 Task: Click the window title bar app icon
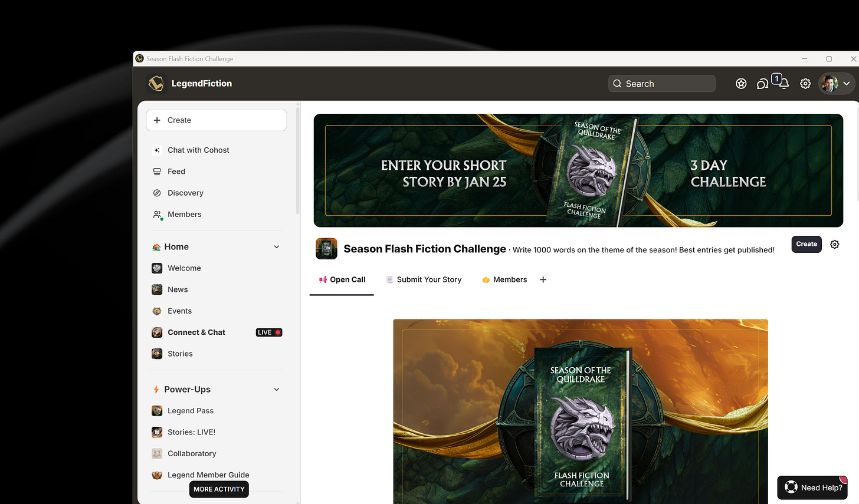pyautogui.click(x=140, y=58)
